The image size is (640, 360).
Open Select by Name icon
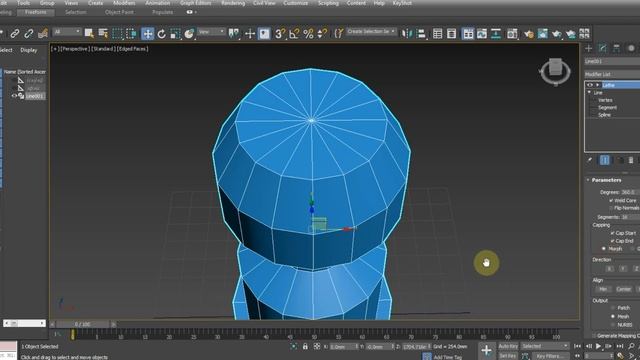[103, 33]
